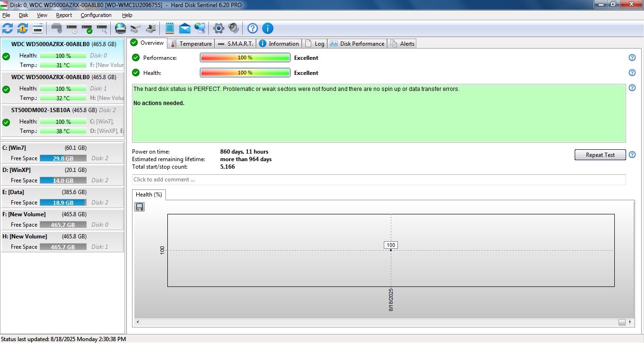
Task: Click the 'Status last updated' status bar text
Action: [64, 339]
